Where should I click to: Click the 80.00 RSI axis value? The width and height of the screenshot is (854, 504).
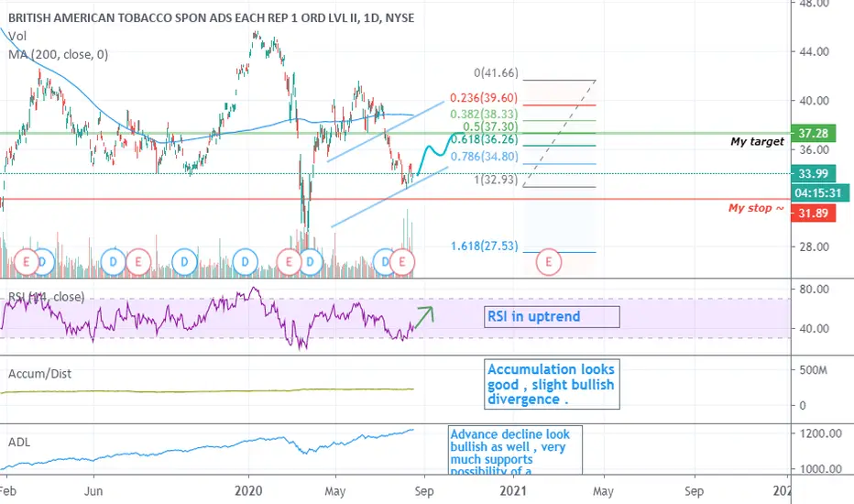[x=814, y=290]
